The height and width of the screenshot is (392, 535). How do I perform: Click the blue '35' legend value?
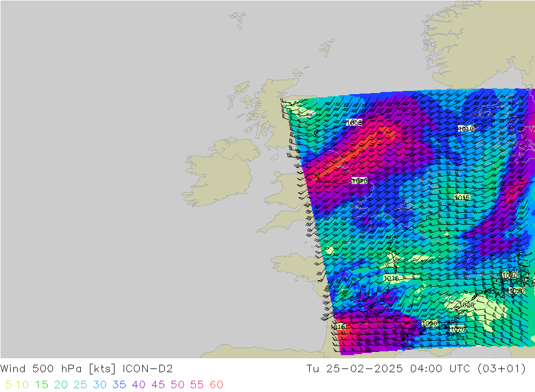(x=119, y=385)
